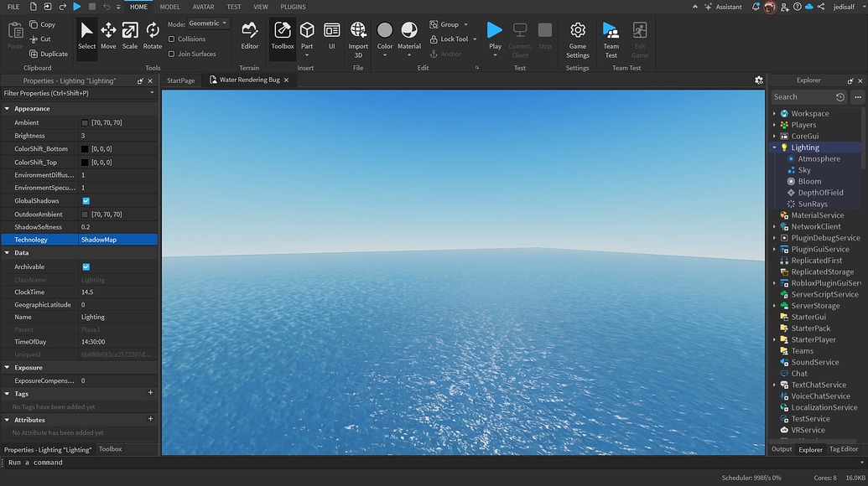Open the Assistant panel

(723, 7)
